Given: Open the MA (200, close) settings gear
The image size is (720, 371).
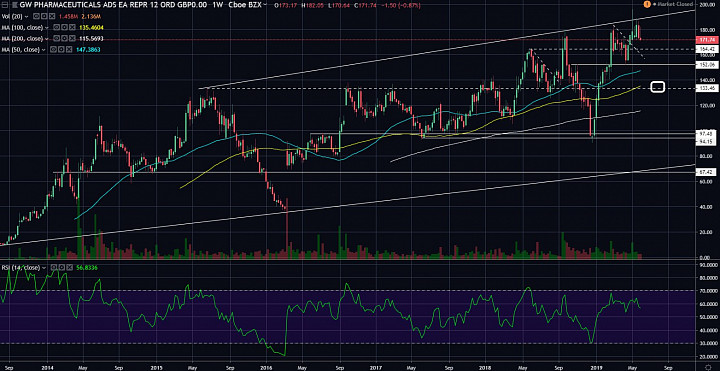Looking at the screenshot, I should (64, 38).
